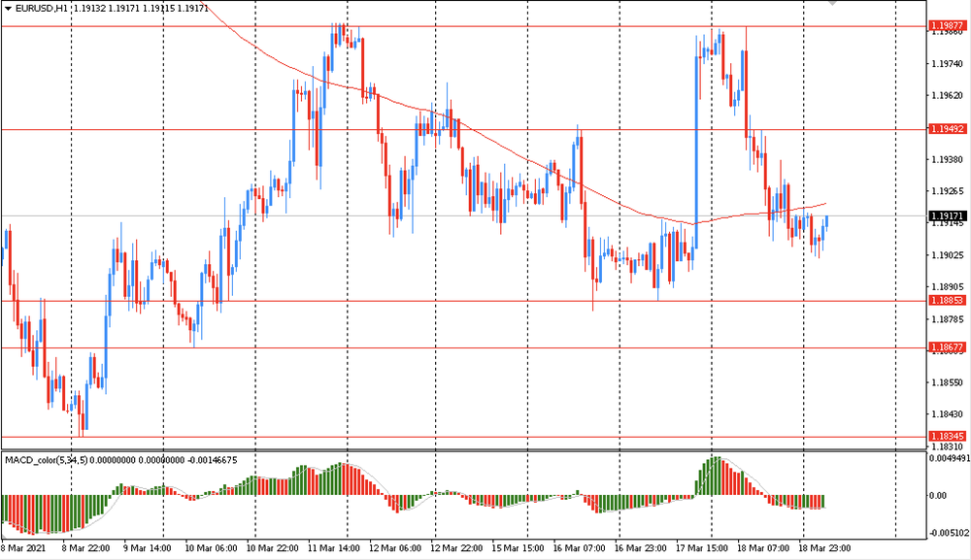Click the 10 Mar 06:00 time label
Viewport: 971px width, 560px height.
coord(211,548)
